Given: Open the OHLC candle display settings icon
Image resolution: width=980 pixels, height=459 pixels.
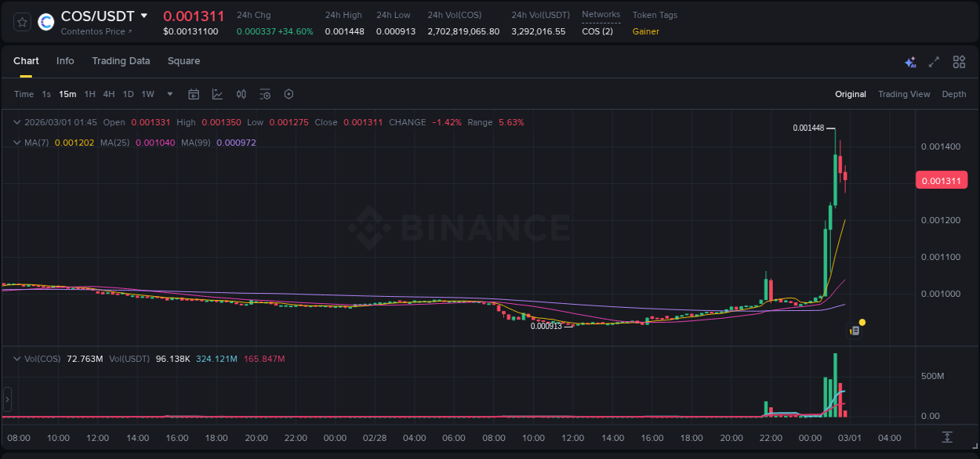Looking at the screenshot, I should 241,94.
